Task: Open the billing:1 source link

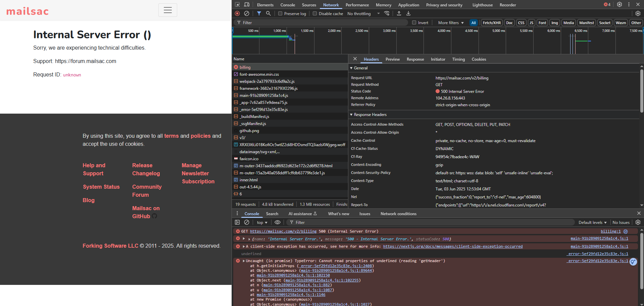Action: (x=610, y=231)
